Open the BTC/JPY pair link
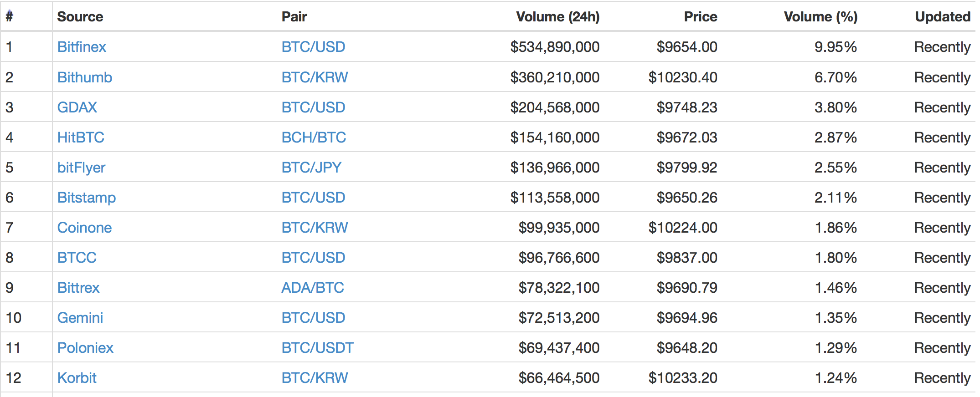 (311, 168)
